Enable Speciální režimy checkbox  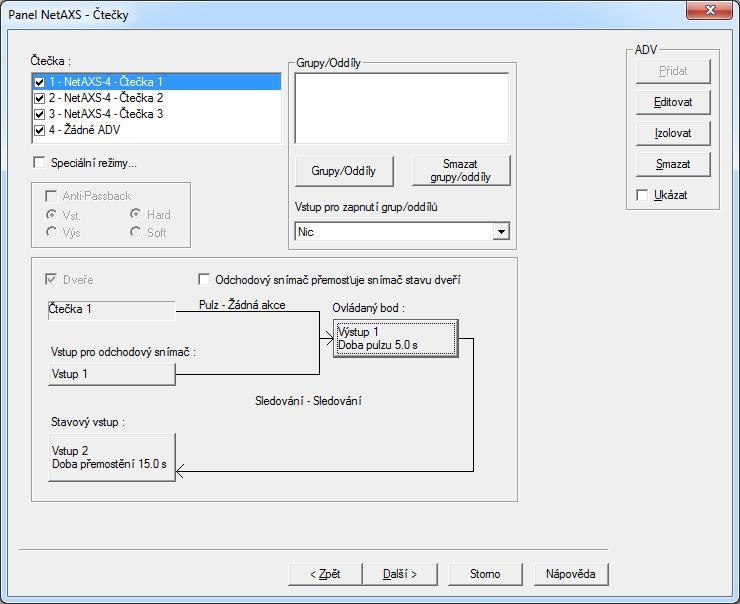[x=40, y=163]
